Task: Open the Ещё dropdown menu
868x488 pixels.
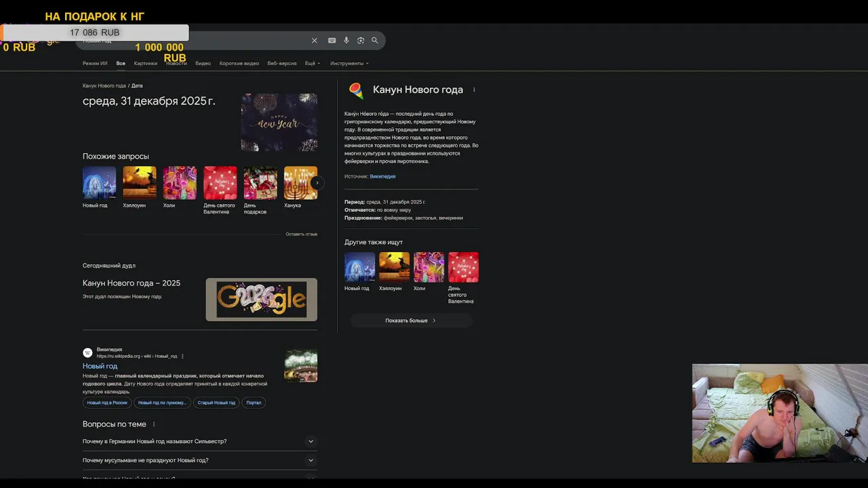Action: [313, 63]
